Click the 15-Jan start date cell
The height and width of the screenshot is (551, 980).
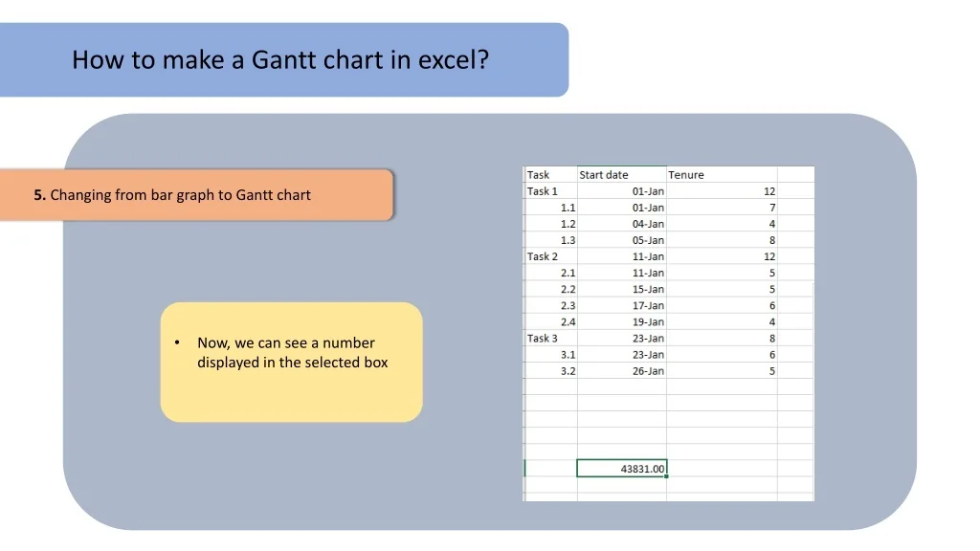click(x=622, y=289)
